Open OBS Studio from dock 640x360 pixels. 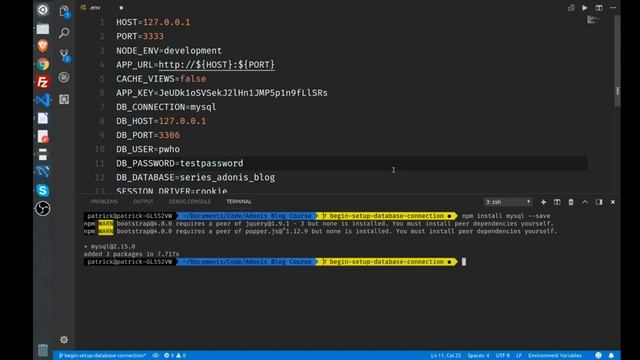point(42,209)
